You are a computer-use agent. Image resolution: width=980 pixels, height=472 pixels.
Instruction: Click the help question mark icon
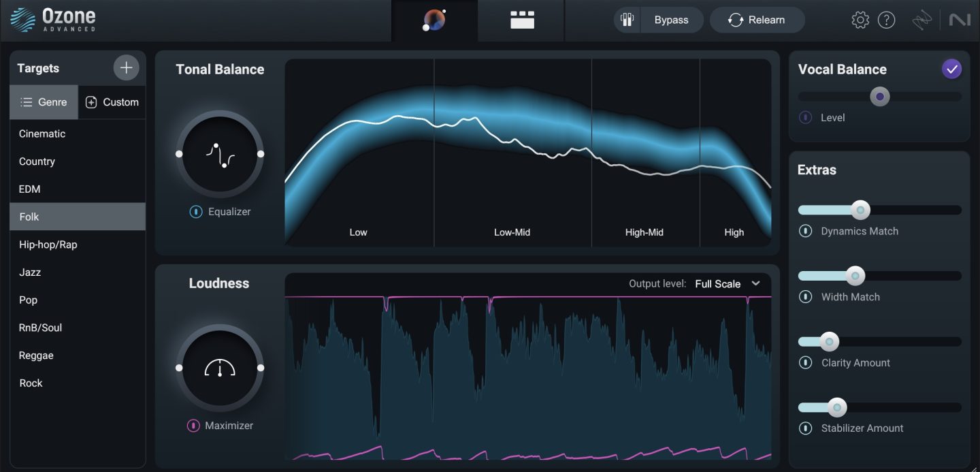pos(886,20)
